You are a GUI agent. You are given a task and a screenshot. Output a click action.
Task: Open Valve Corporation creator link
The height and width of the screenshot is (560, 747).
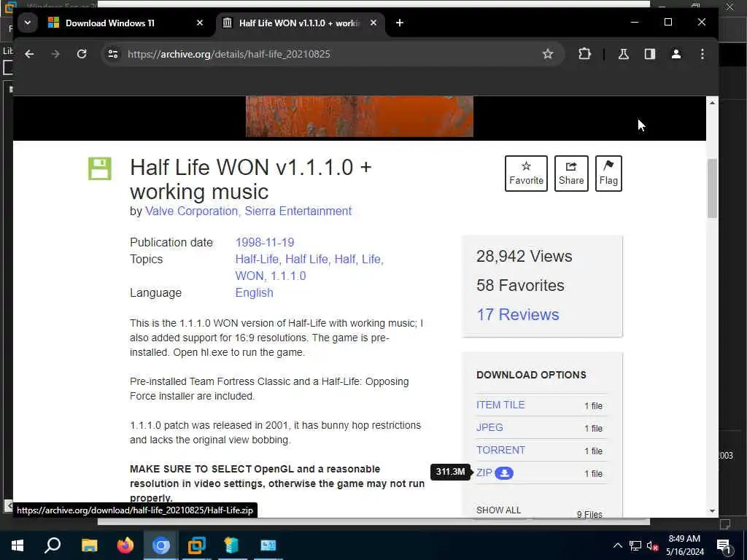tap(192, 211)
